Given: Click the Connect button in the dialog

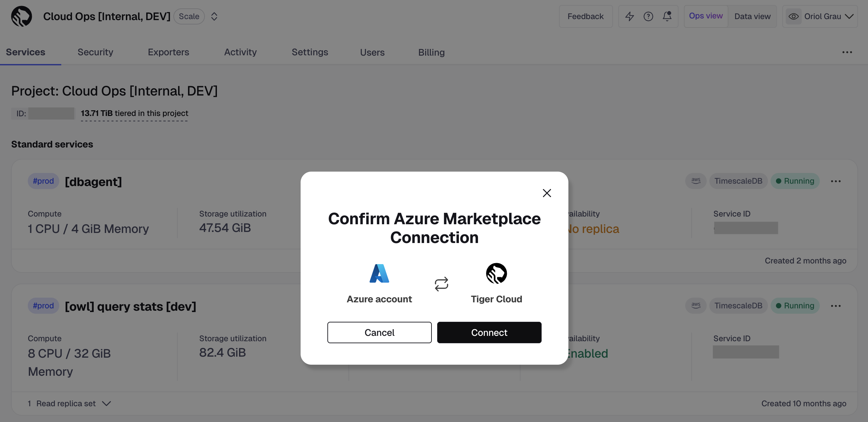Looking at the screenshot, I should tap(489, 332).
